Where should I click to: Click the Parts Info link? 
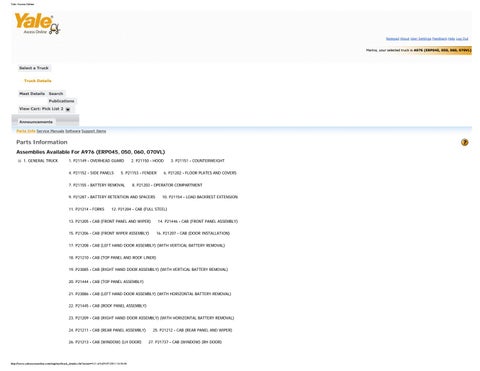[x=26, y=131]
